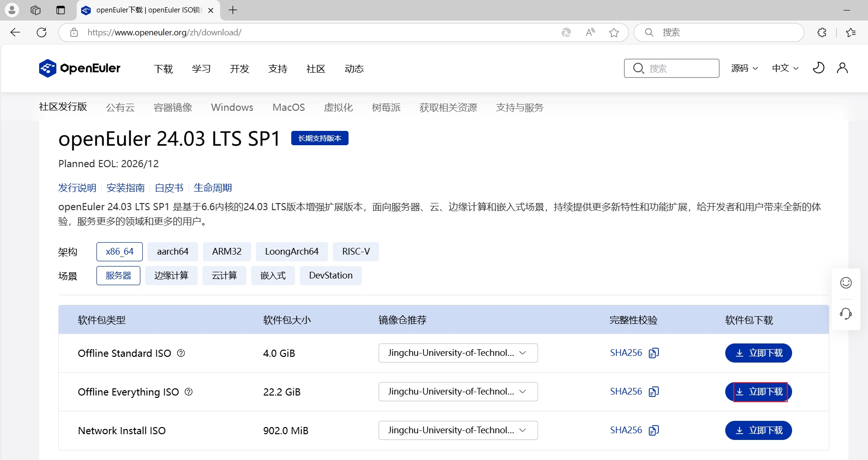
Task: Select the 嵌入式 scenario
Action: point(273,276)
